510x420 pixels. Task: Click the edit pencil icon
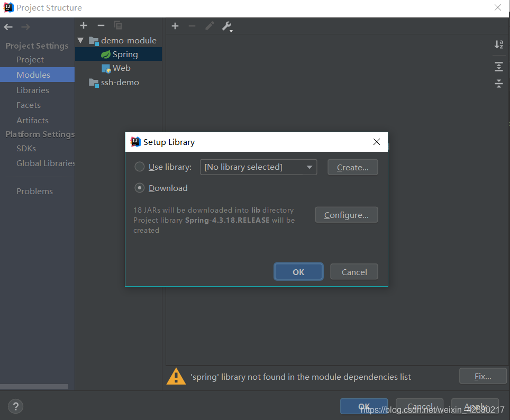[210, 26]
